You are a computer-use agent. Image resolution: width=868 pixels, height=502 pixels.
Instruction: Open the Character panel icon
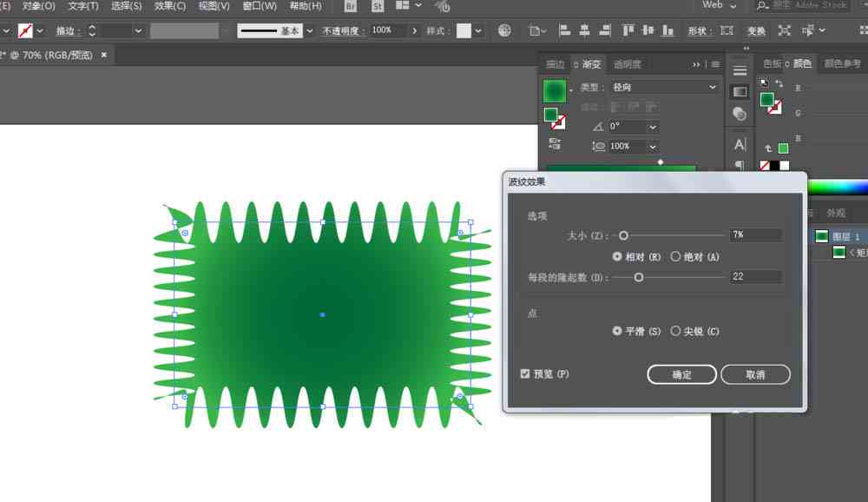coord(740,145)
